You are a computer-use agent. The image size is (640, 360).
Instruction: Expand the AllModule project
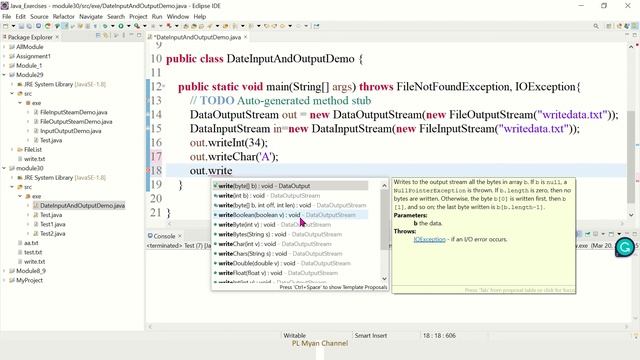pos(4,47)
